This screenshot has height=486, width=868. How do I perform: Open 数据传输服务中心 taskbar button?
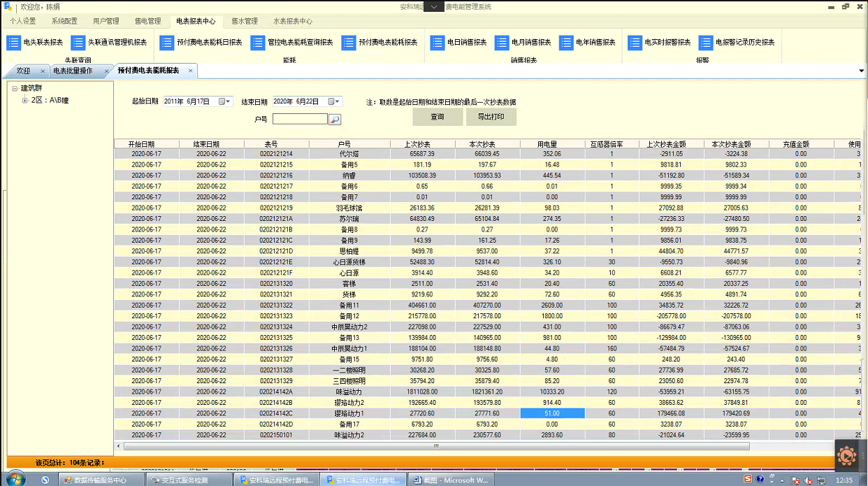[x=100, y=480]
